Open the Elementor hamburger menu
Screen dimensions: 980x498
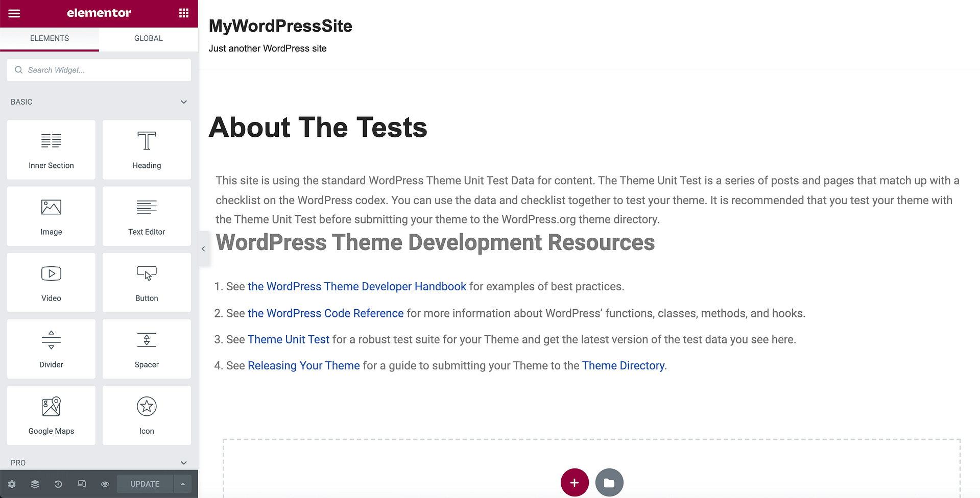coord(14,13)
